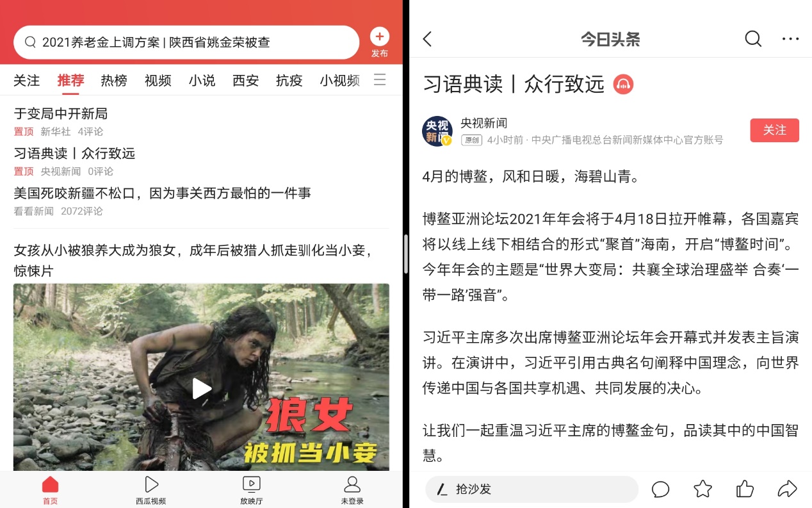Tap the red plus 发布 publish icon
This screenshot has width=812, height=508.
click(x=379, y=42)
